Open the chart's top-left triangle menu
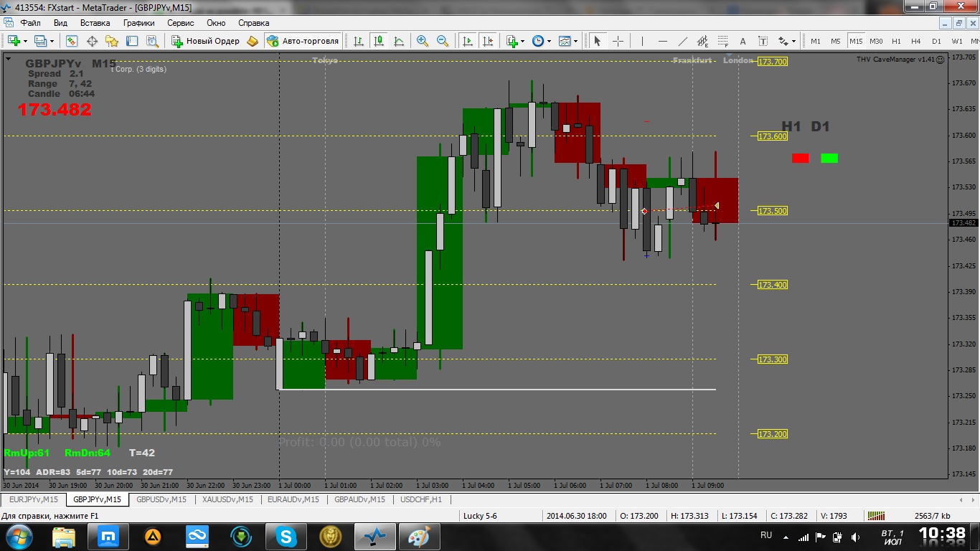The height and width of the screenshot is (551, 980). pyautogui.click(x=8, y=60)
